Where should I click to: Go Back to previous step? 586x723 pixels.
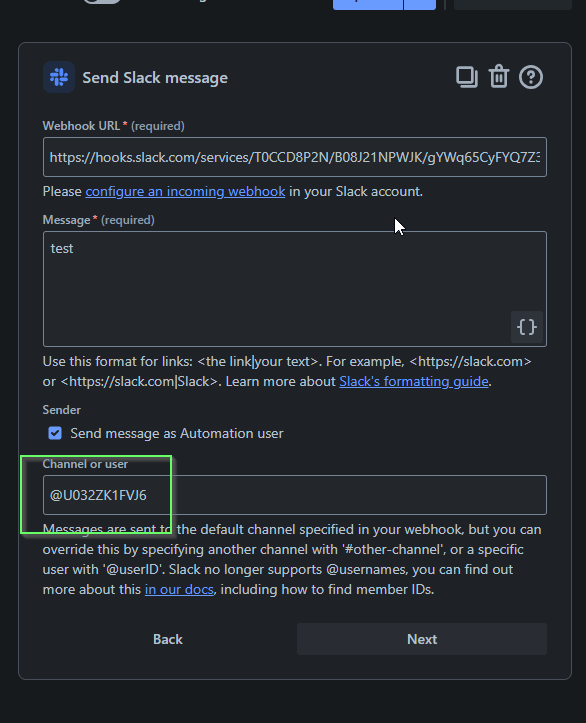168,639
